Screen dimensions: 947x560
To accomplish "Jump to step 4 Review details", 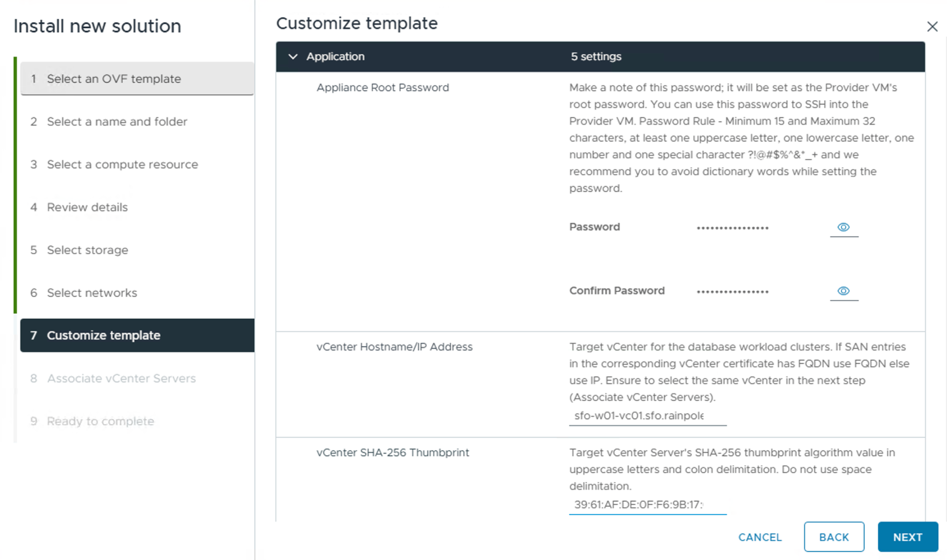I will coord(87,207).
